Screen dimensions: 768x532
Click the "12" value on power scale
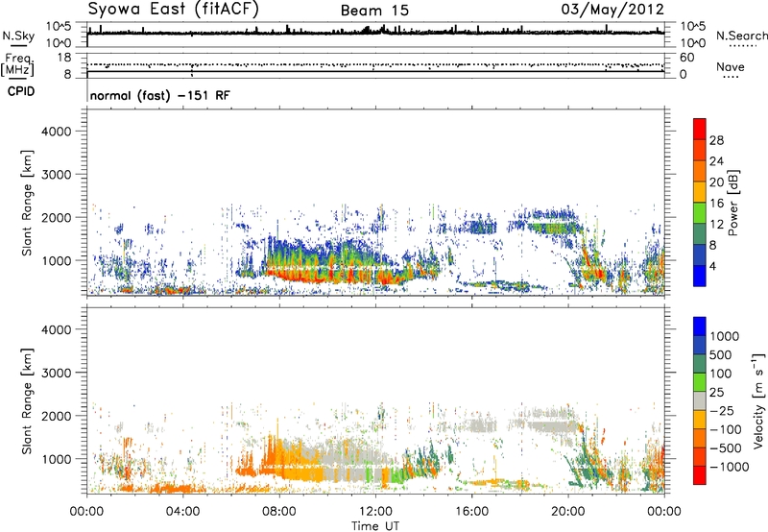pyautogui.click(x=716, y=225)
